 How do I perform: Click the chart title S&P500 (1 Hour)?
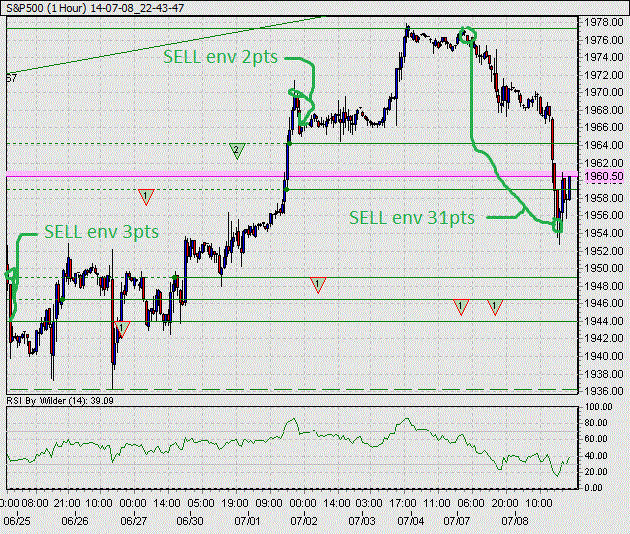click(46, 8)
